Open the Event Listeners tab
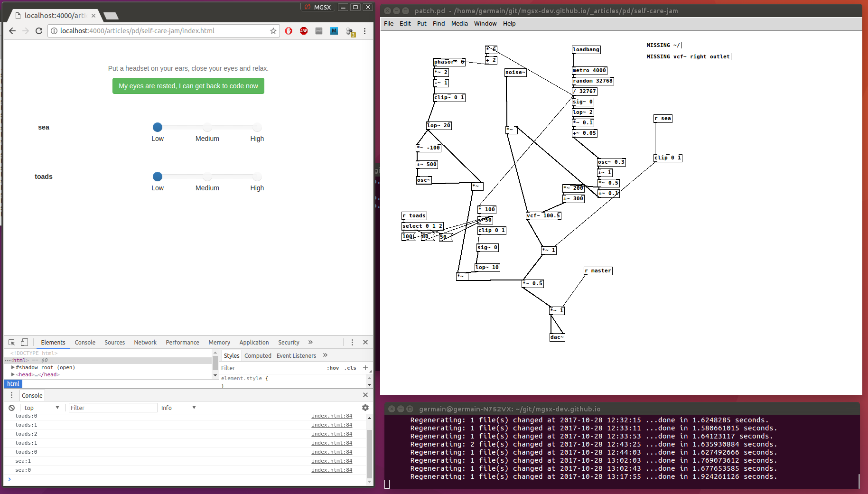The width and height of the screenshot is (868, 494). click(x=296, y=355)
